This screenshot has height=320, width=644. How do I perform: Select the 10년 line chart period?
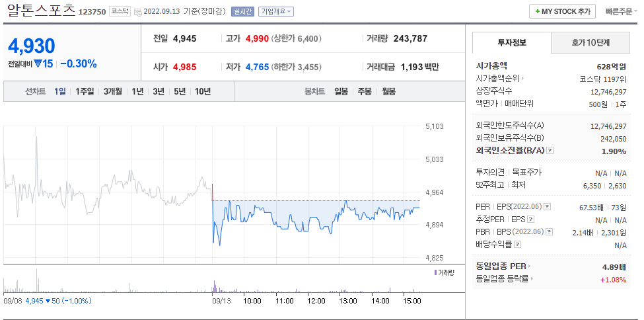click(x=203, y=91)
